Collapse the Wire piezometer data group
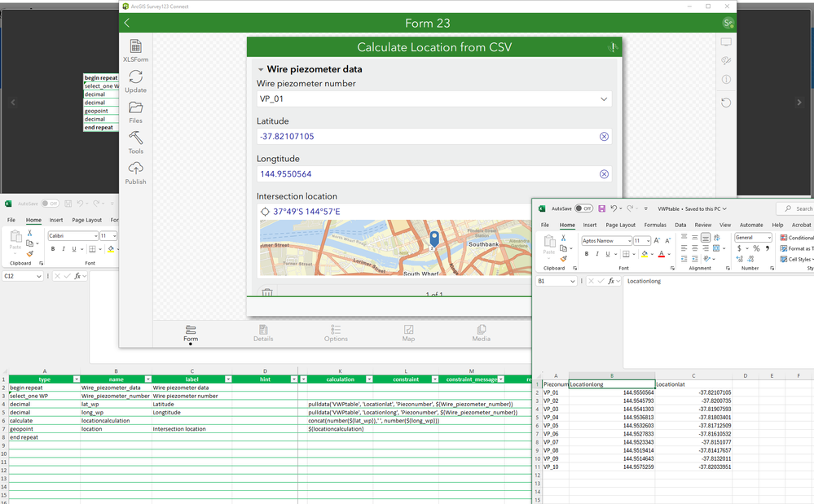The width and height of the screenshot is (814, 504). 261,69
